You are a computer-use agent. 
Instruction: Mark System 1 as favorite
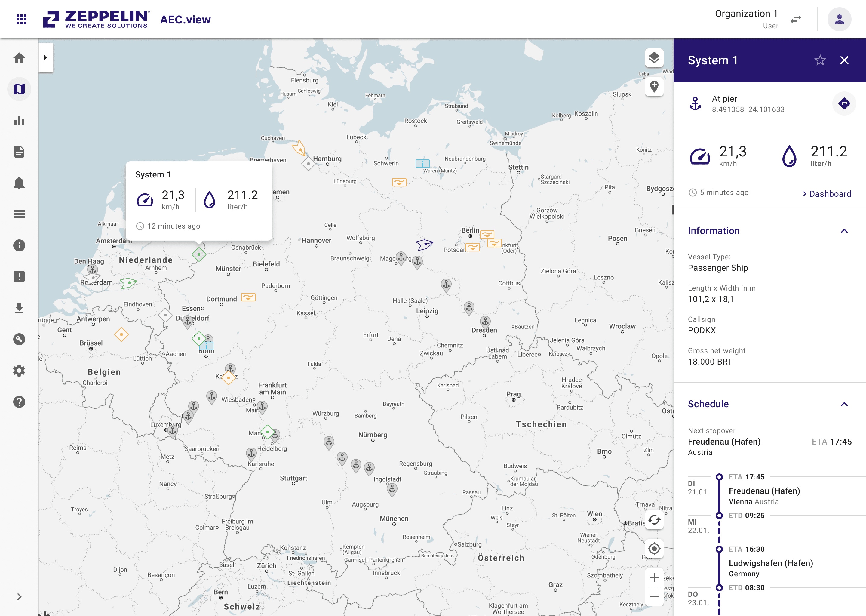(x=820, y=60)
